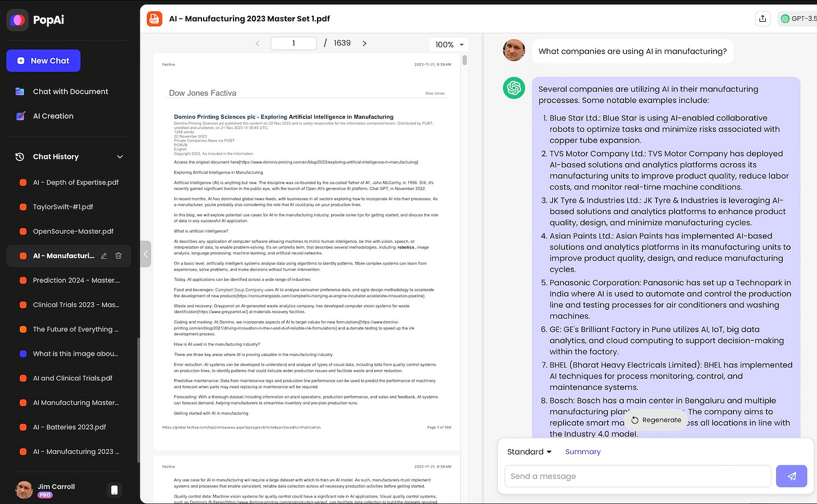Click the Chat with Document folder icon
Viewport: 817px width, 504px height.
20,91
